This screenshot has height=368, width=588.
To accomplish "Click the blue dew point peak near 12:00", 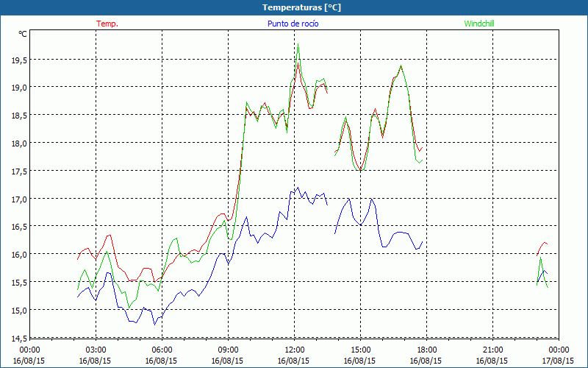I will [x=298, y=188].
